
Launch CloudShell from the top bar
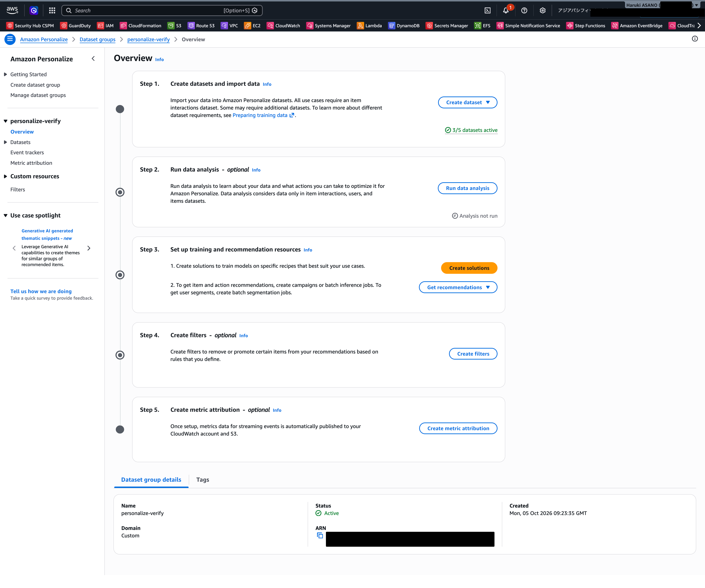[x=487, y=10]
